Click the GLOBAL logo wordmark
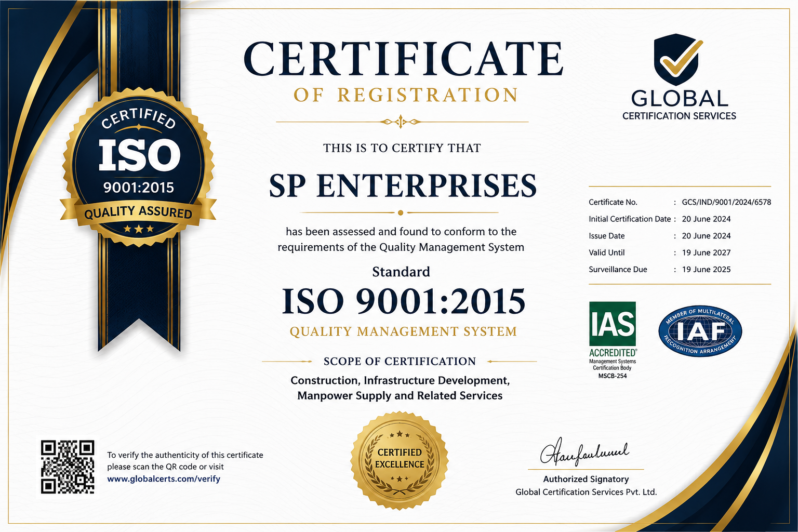This screenshot has height=532, width=798. (680, 98)
